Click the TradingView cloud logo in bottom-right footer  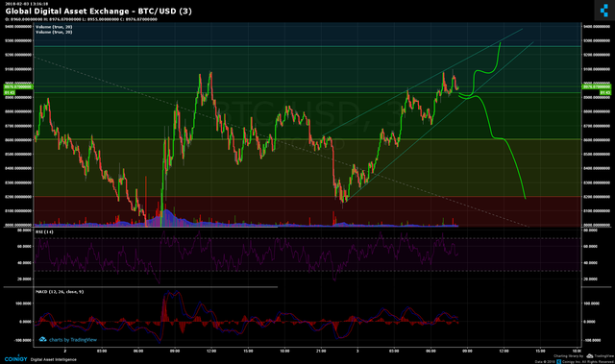[590, 356]
